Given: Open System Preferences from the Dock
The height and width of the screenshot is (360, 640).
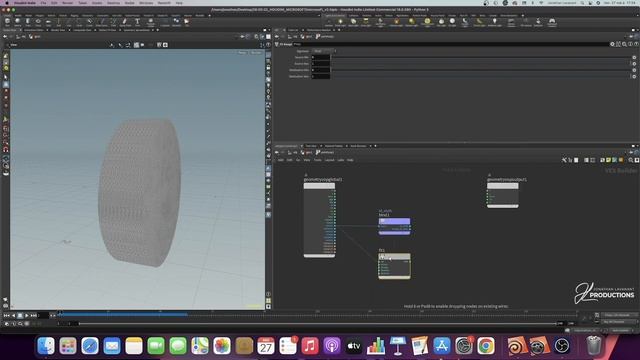Looking at the screenshot, I should (x=464, y=346).
